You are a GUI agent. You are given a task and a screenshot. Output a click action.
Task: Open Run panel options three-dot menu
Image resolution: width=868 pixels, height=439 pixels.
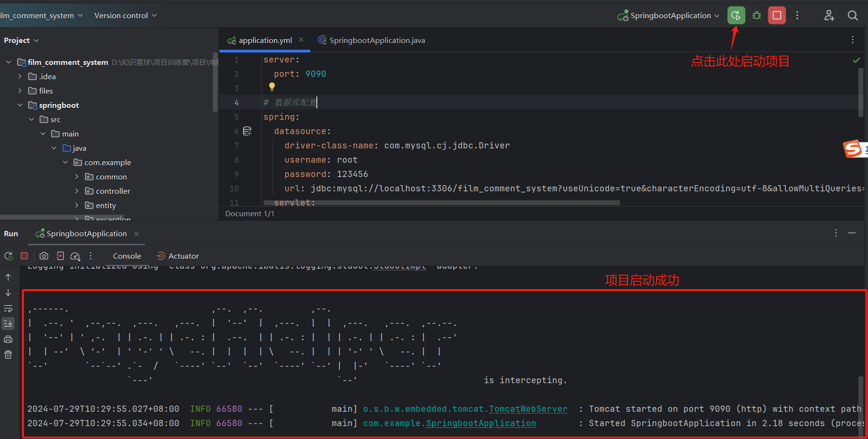click(836, 233)
